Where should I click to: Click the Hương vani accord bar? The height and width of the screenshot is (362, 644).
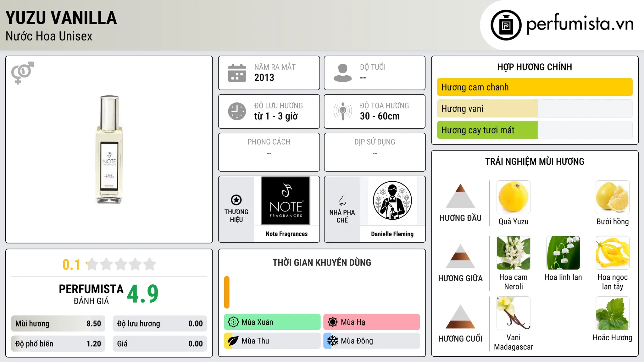pyautogui.click(x=535, y=108)
